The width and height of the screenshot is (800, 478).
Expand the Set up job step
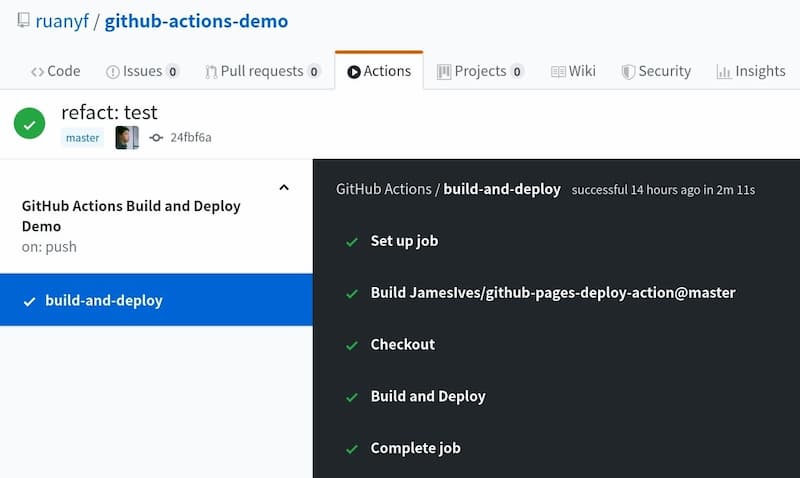click(x=404, y=241)
